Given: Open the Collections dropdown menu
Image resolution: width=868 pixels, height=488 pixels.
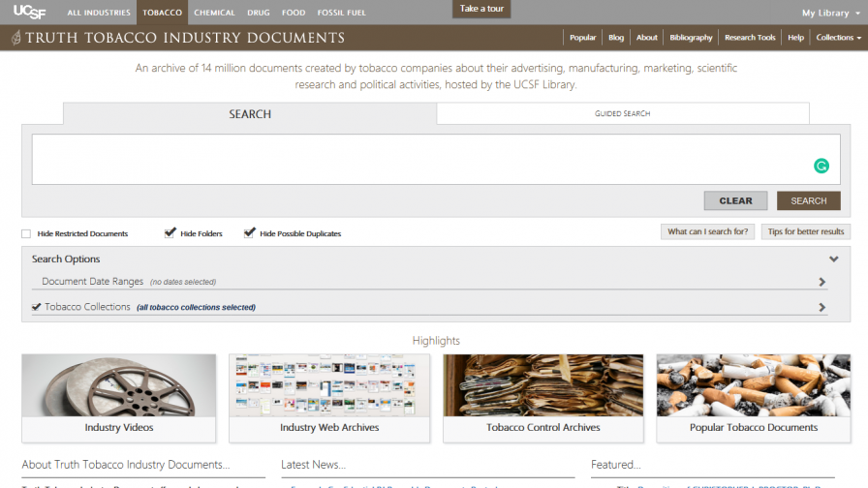Looking at the screenshot, I should point(838,38).
